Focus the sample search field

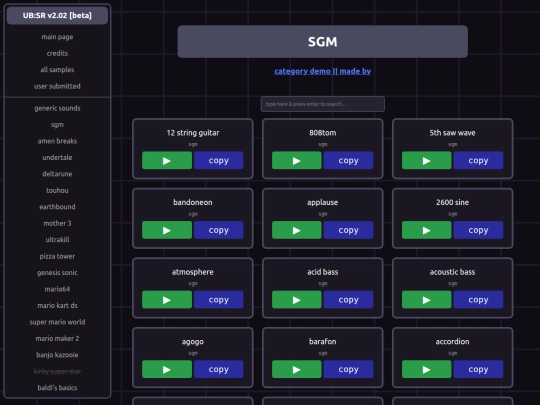pos(323,104)
